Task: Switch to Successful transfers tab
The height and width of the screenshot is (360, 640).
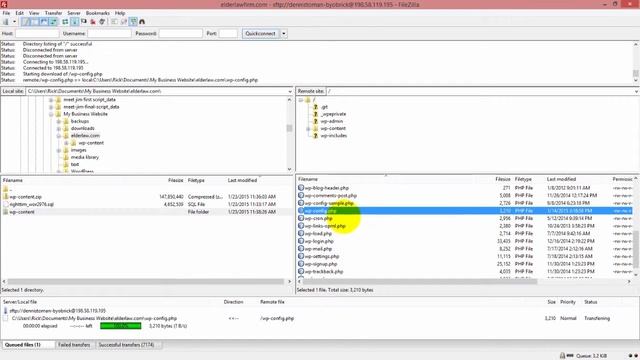Action: coord(126,345)
